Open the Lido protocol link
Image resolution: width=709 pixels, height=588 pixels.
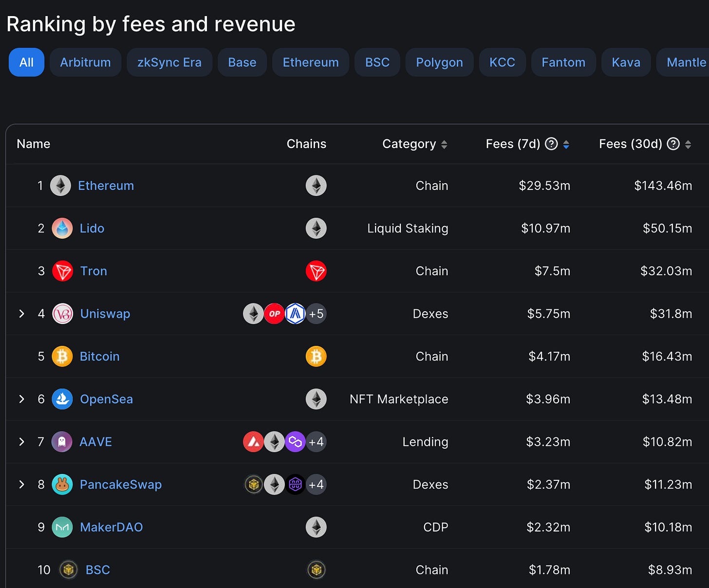[92, 228]
